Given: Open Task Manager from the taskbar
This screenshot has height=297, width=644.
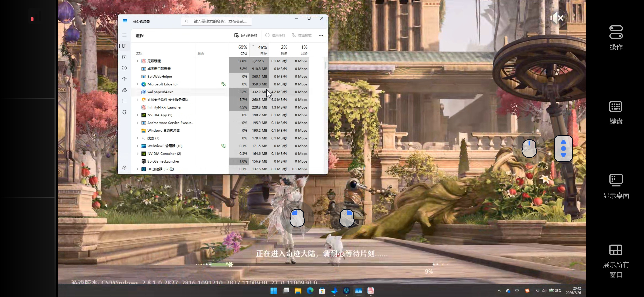Looking at the screenshot, I should click(x=359, y=291).
